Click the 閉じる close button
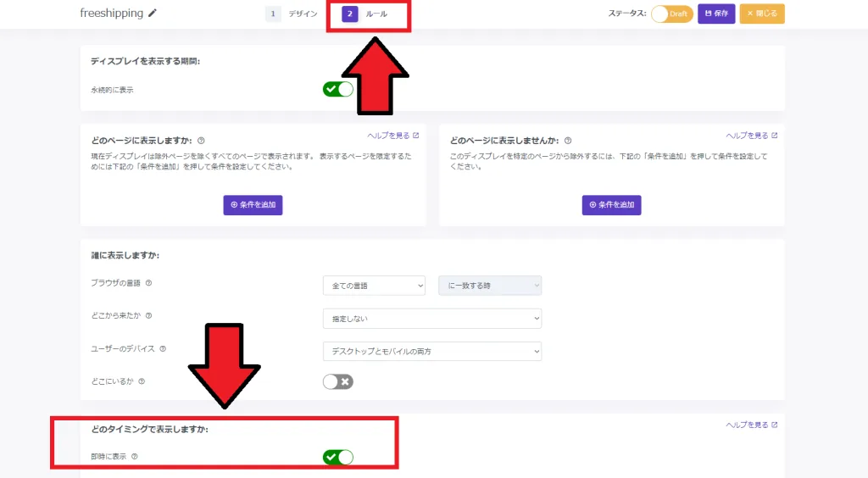This screenshot has width=868, height=478. point(762,14)
